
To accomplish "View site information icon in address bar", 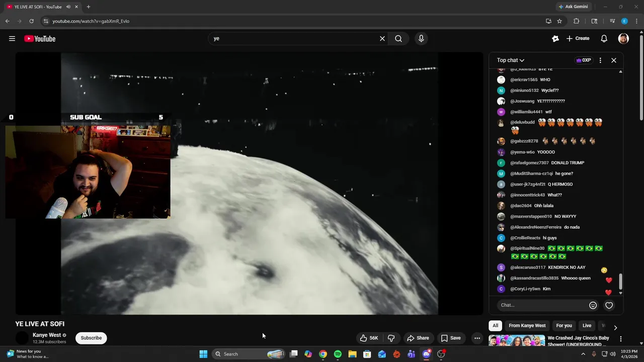I will [46, 21].
